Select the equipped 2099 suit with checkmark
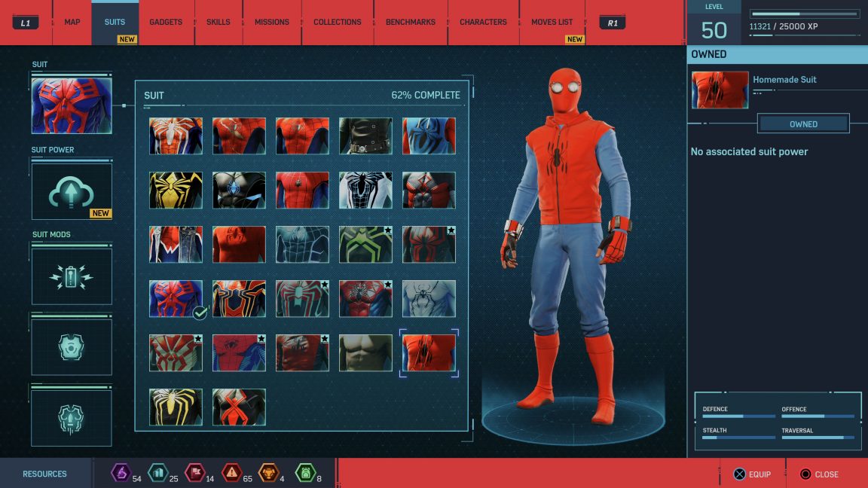This screenshot has width=868, height=488. click(176, 298)
